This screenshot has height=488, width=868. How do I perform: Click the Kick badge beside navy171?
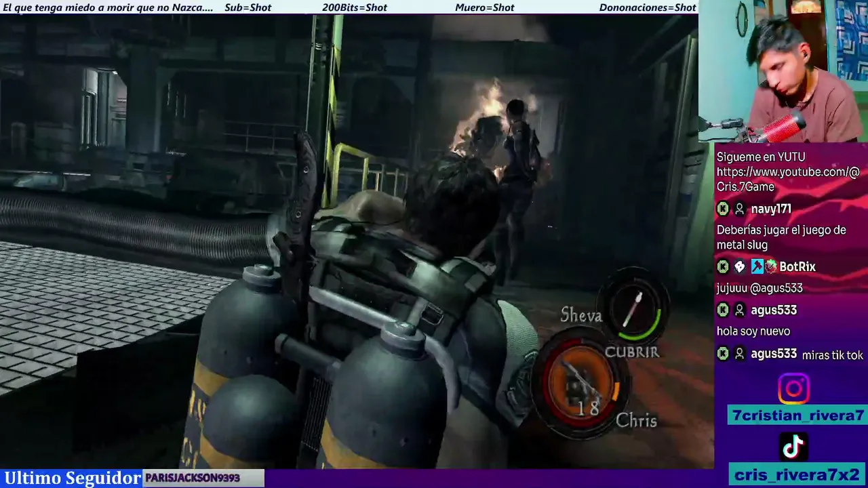point(723,209)
